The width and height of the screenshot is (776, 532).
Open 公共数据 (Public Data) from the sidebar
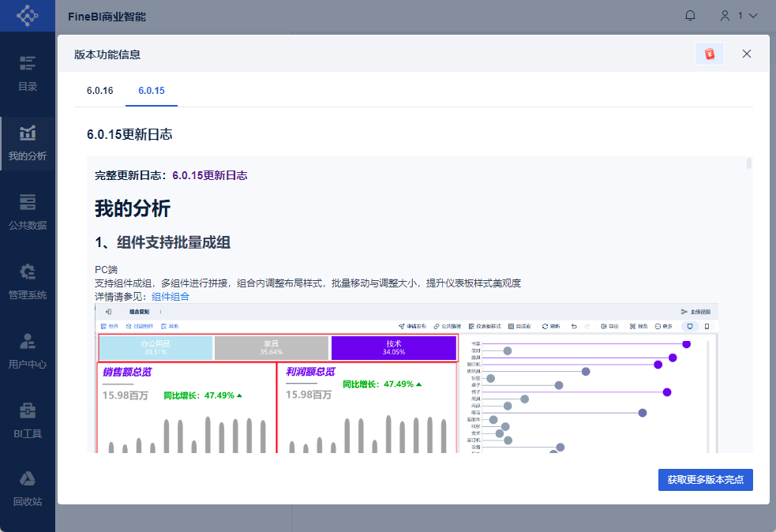(27, 212)
